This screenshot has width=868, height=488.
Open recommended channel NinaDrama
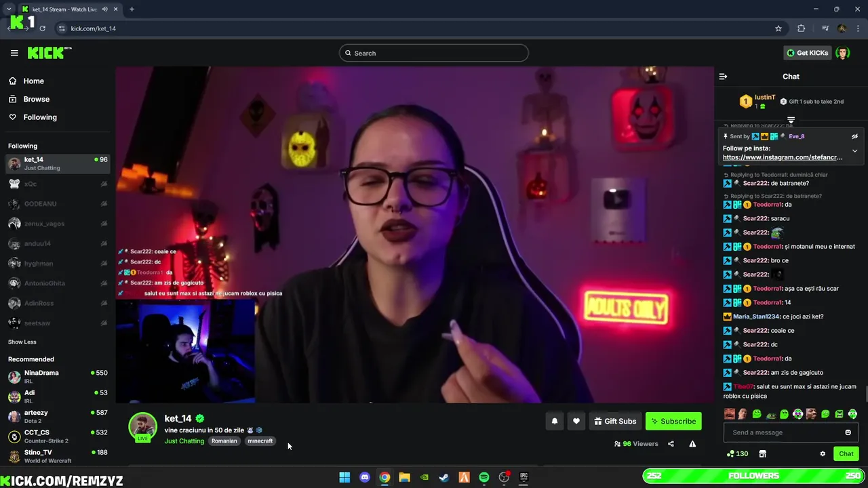(x=57, y=377)
